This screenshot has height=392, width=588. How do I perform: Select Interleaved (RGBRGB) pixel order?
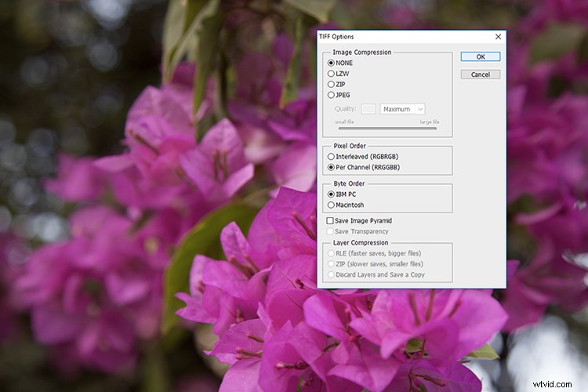331,156
